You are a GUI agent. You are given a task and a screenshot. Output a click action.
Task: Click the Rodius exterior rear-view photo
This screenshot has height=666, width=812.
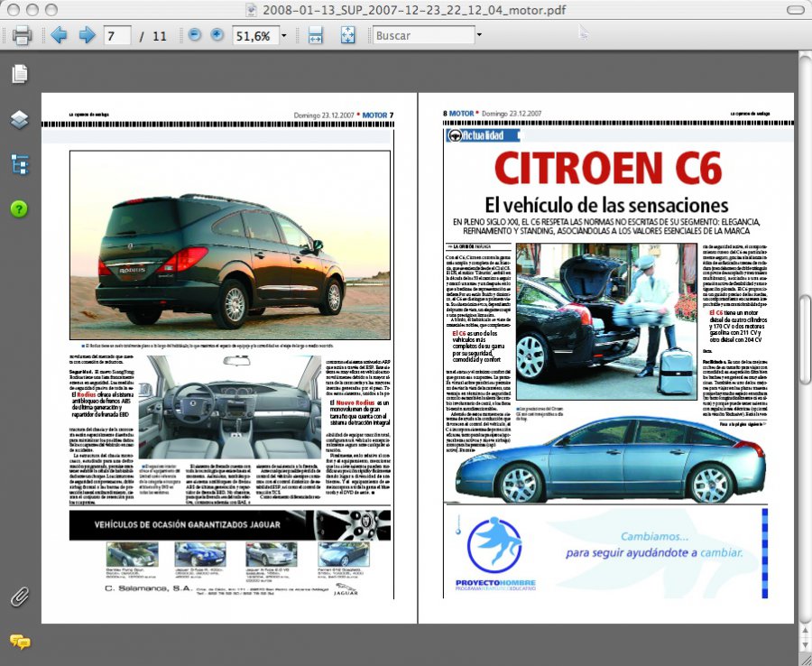(x=230, y=245)
